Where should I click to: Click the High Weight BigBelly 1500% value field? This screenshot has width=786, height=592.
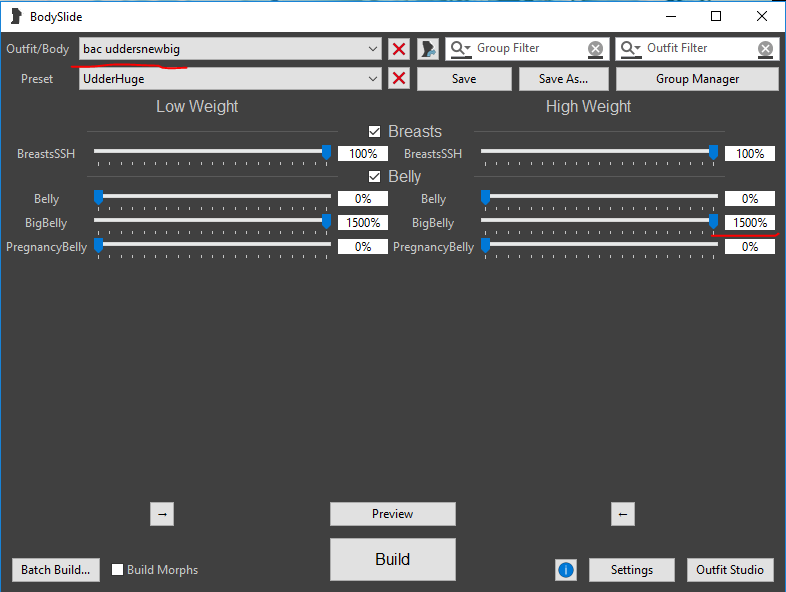750,223
